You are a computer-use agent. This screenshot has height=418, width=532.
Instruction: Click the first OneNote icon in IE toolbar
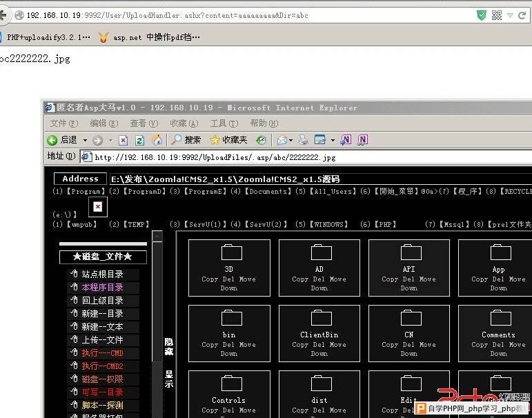pyautogui.click(x=346, y=140)
